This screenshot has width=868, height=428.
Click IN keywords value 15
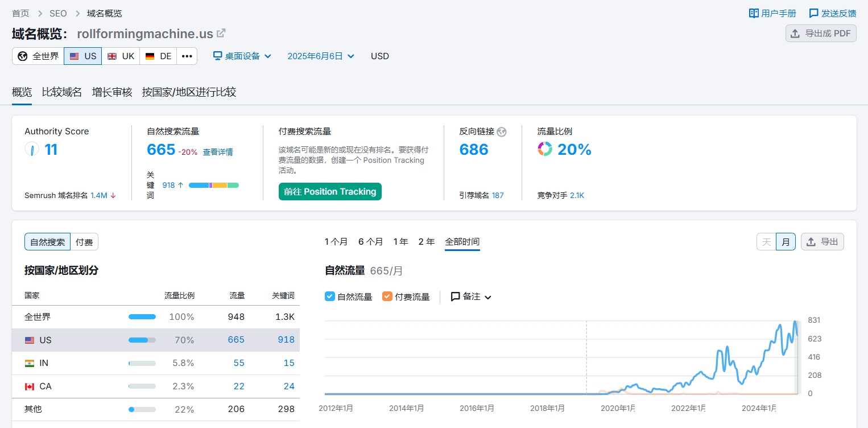(289, 363)
